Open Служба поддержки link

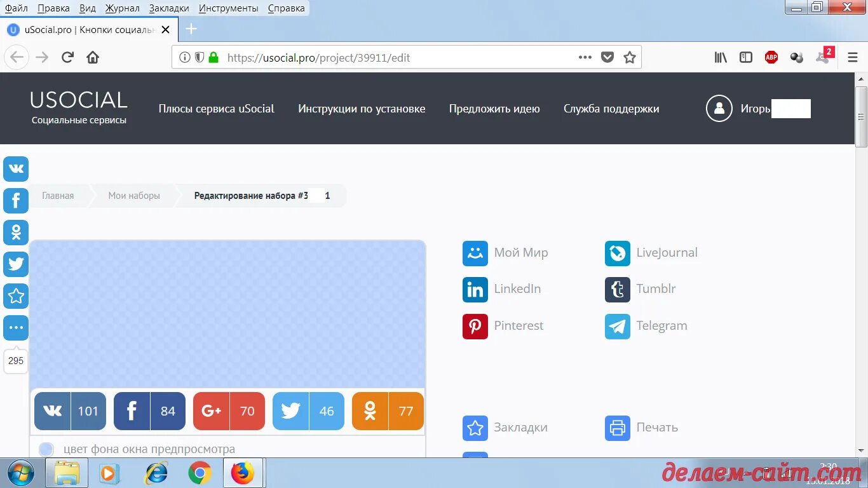point(611,109)
